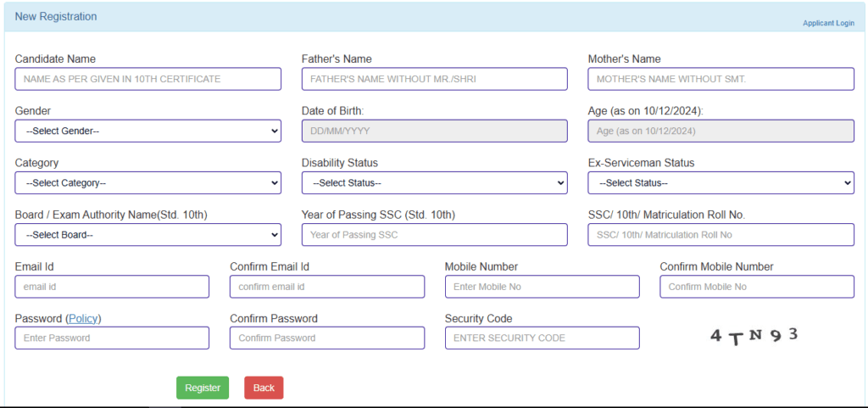Click the Date of Birth field
This screenshot has width=868, height=408.
pyautogui.click(x=434, y=131)
